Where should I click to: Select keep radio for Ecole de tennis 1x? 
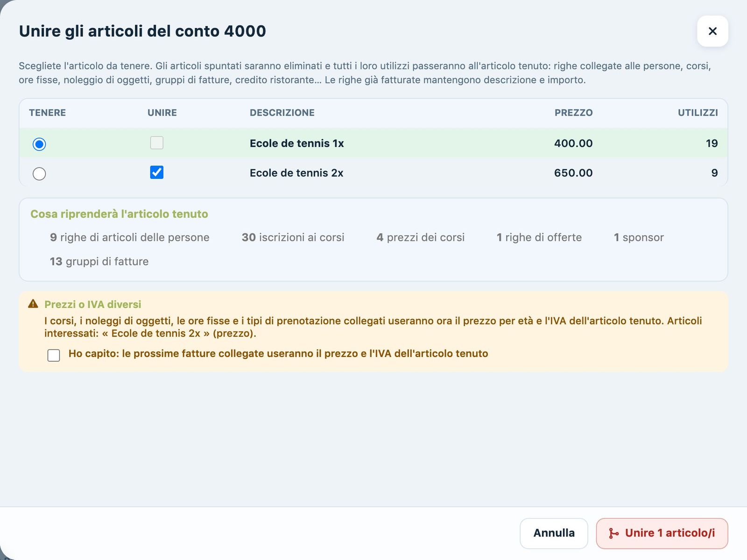(39, 144)
